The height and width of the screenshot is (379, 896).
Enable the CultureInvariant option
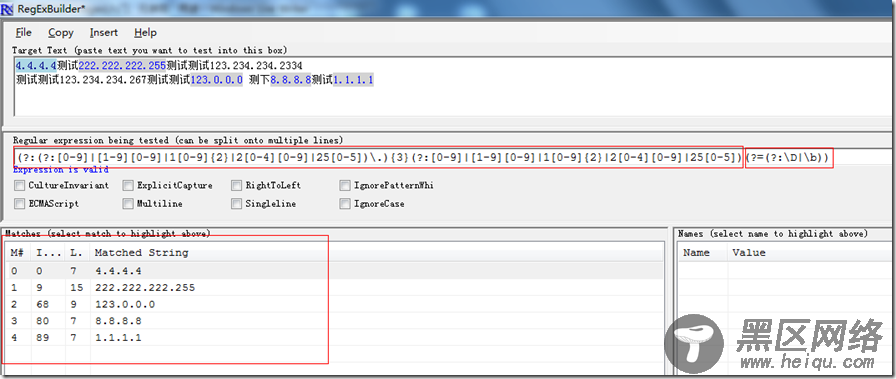20,185
